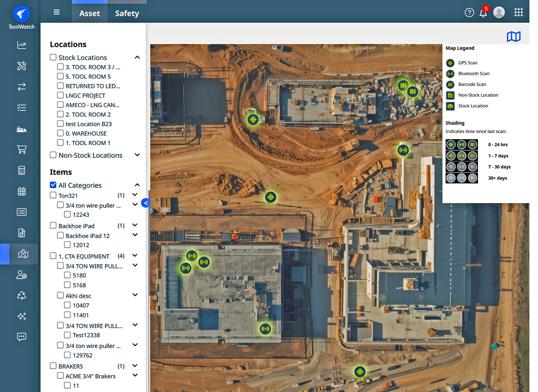
Task: Expand the Non-Stock Locations section
Action: [137, 155]
